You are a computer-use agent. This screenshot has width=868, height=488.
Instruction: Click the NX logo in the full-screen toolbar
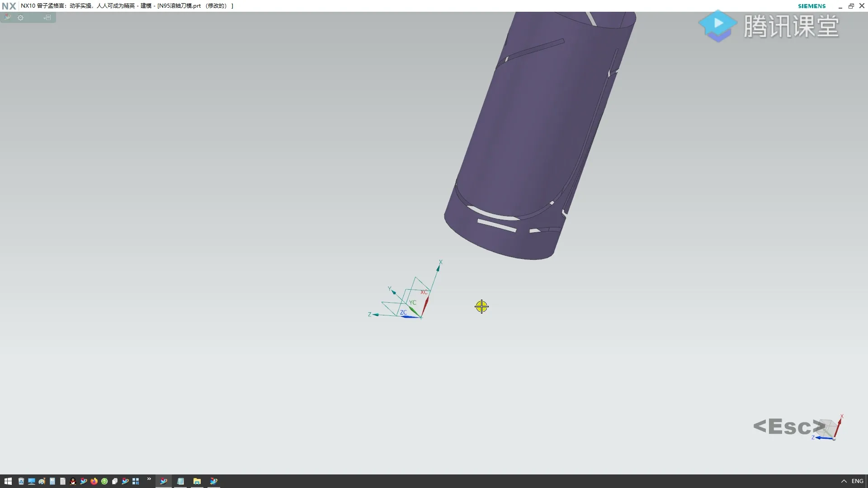(x=7, y=17)
